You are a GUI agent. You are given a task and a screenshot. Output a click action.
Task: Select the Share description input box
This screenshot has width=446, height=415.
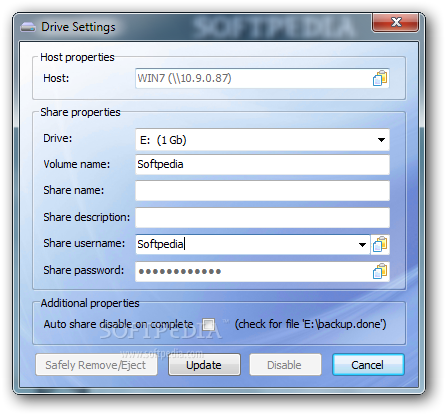(x=262, y=218)
